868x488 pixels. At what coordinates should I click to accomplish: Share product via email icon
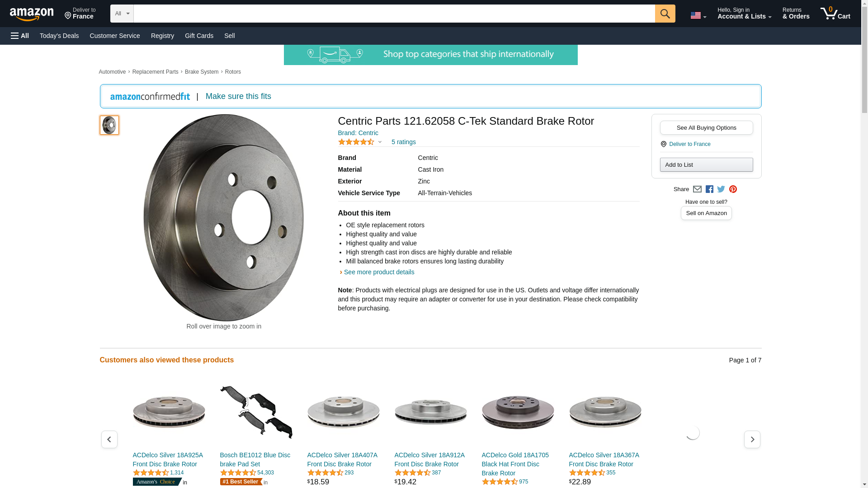pos(697,189)
